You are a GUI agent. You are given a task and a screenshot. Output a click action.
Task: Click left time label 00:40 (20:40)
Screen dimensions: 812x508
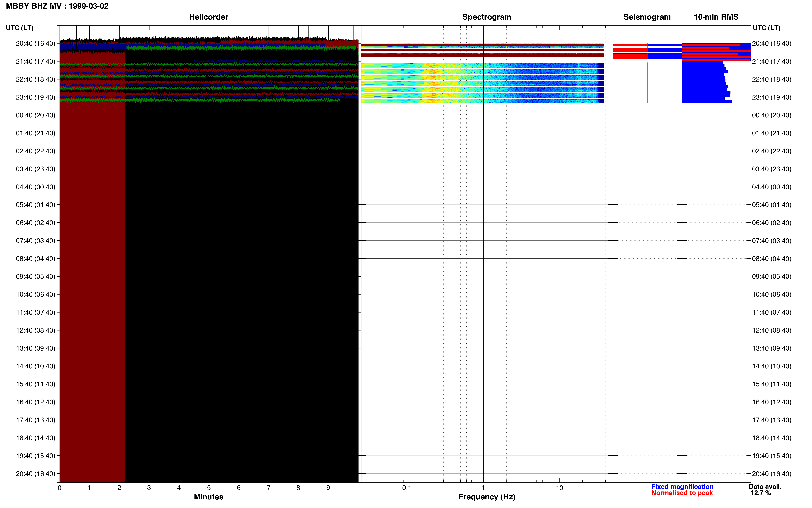pyautogui.click(x=35, y=115)
